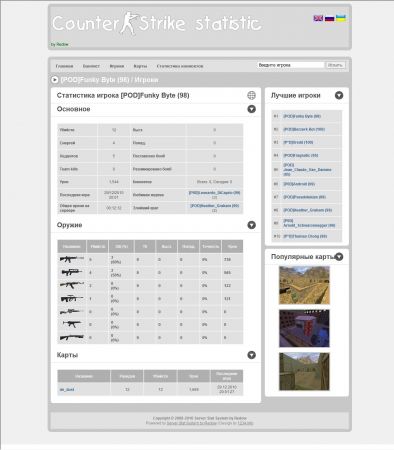Click the sixth weapon icon in the weapons table
This screenshot has width=394, height=450.
click(71, 324)
